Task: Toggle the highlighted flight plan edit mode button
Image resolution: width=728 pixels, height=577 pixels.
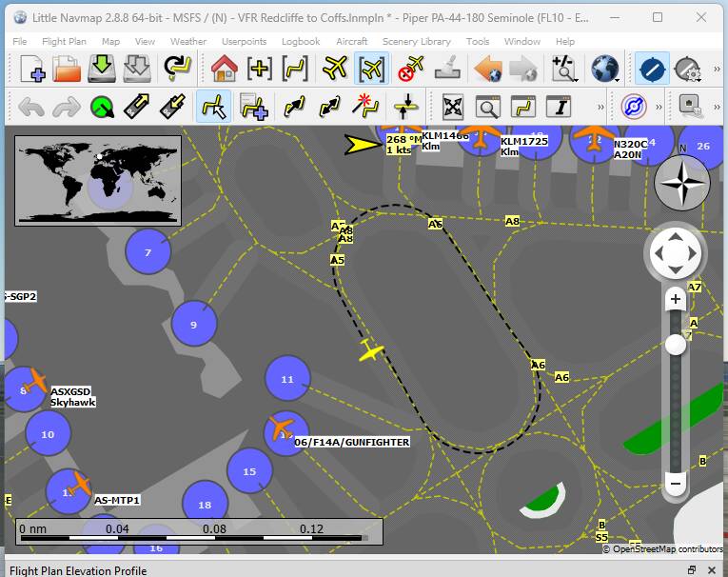Action: 214,107
